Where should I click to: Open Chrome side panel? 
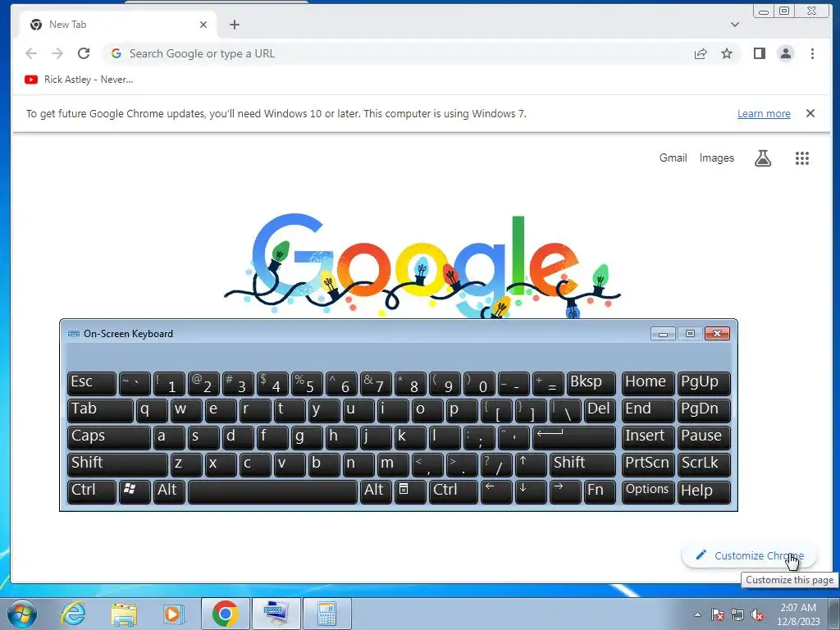point(759,53)
